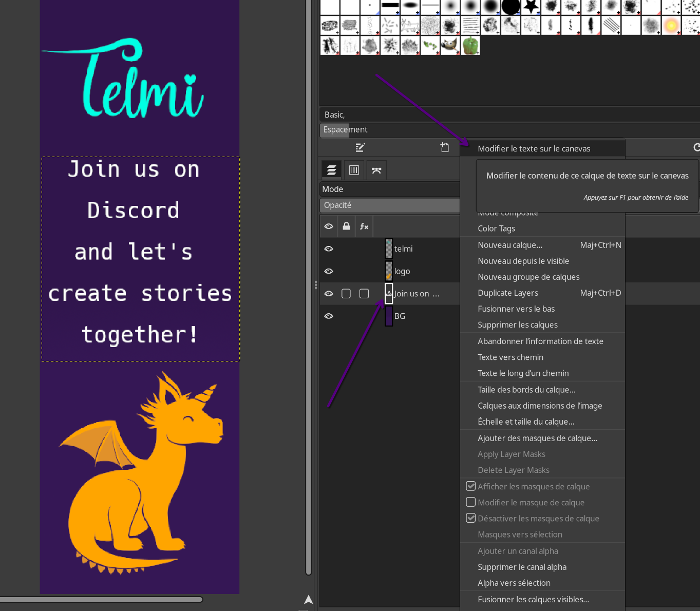
Task: Pick the black star brush
Action: (x=531, y=7)
